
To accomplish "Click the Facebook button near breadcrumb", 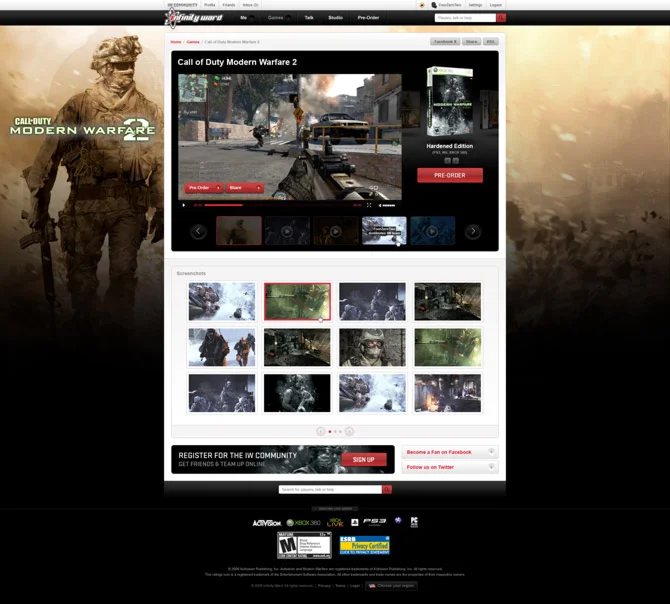I will click(x=445, y=41).
